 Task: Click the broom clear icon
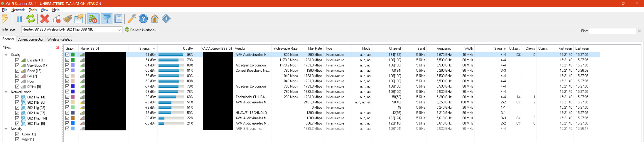[x=67, y=19]
